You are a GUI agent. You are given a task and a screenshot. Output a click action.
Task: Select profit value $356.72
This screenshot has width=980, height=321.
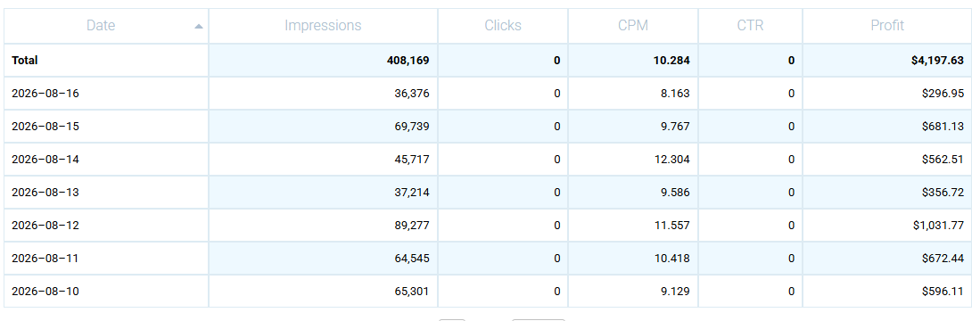(x=943, y=193)
